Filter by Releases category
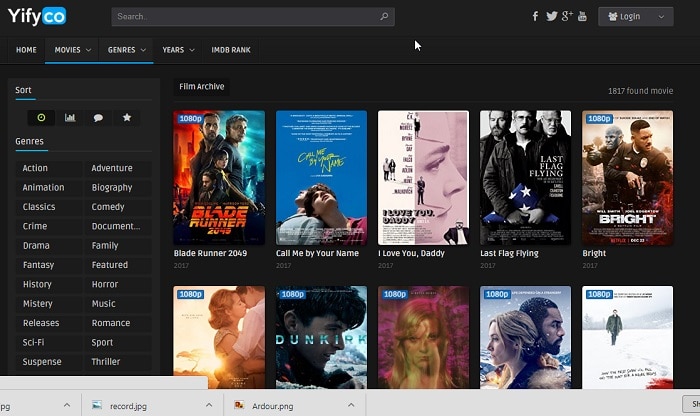The width and height of the screenshot is (700, 416). [49, 323]
